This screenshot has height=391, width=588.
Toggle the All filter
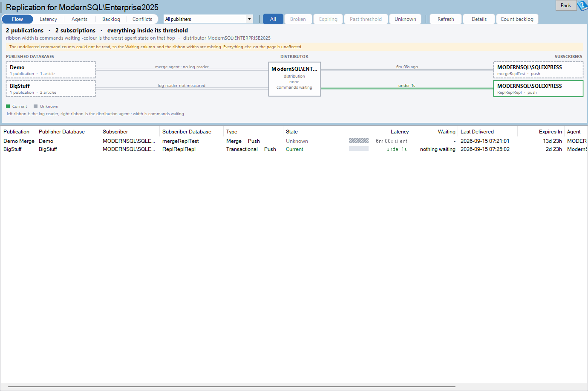pyautogui.click(x=273, y=19)
